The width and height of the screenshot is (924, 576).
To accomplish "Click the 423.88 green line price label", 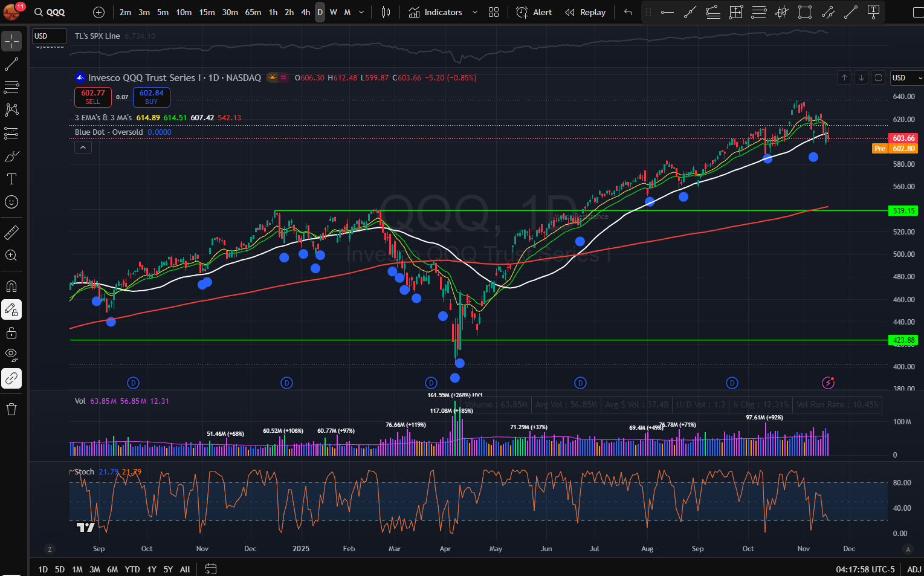I will pos(903,340).
